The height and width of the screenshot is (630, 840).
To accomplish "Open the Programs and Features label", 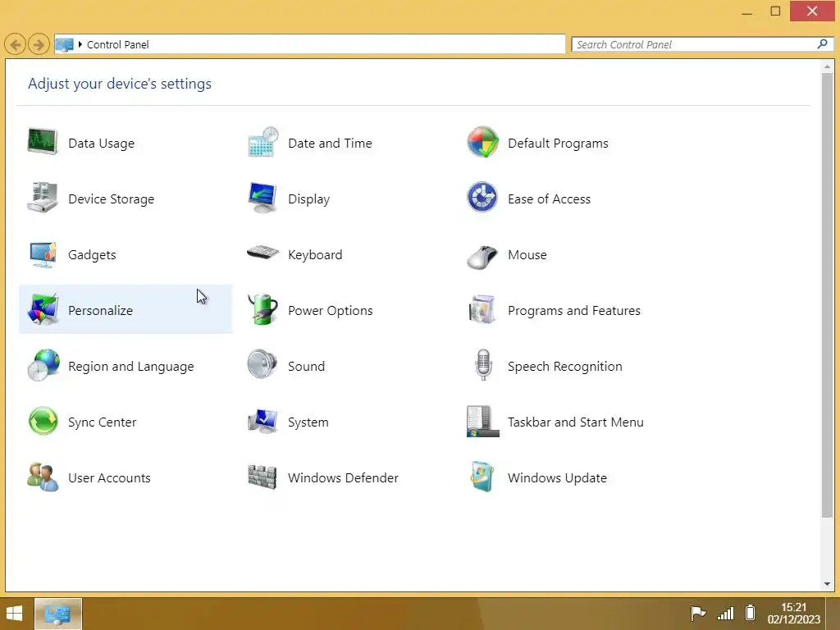I will point(573,311).
